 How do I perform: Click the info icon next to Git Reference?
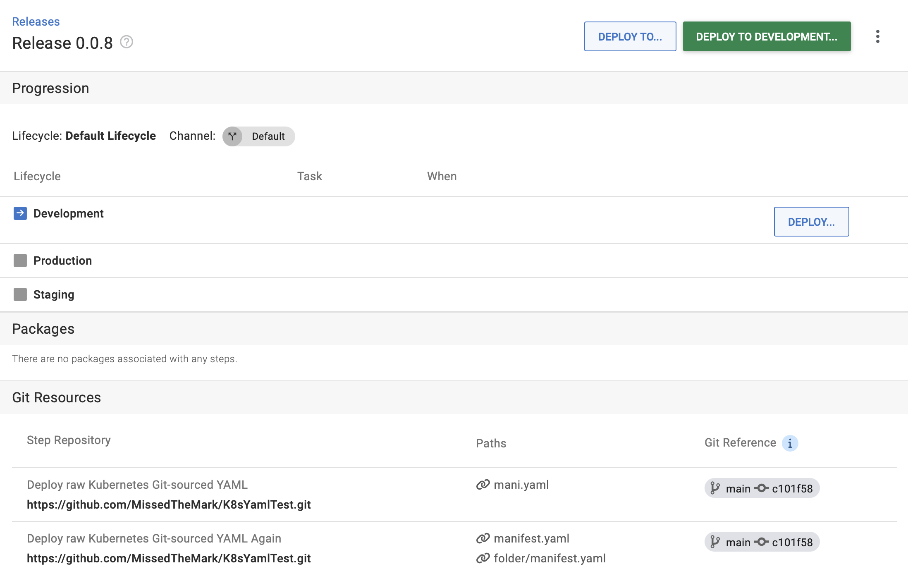click(790, 443)
